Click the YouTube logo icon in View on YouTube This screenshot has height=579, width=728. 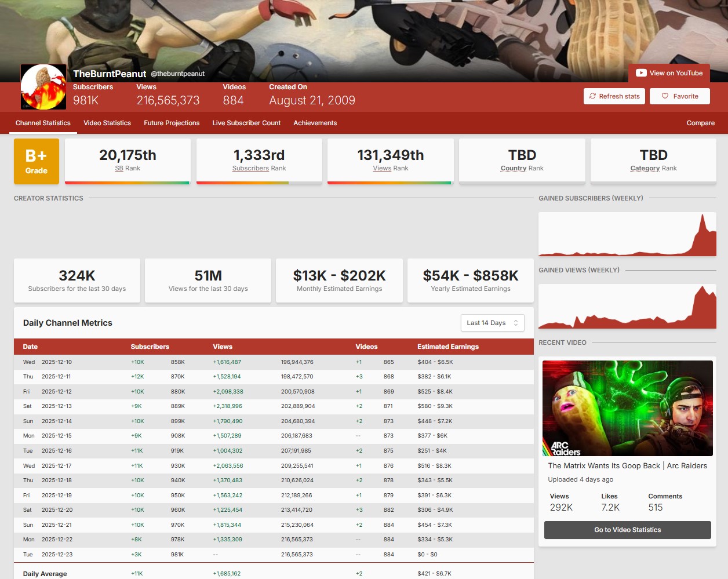point(641,73)
